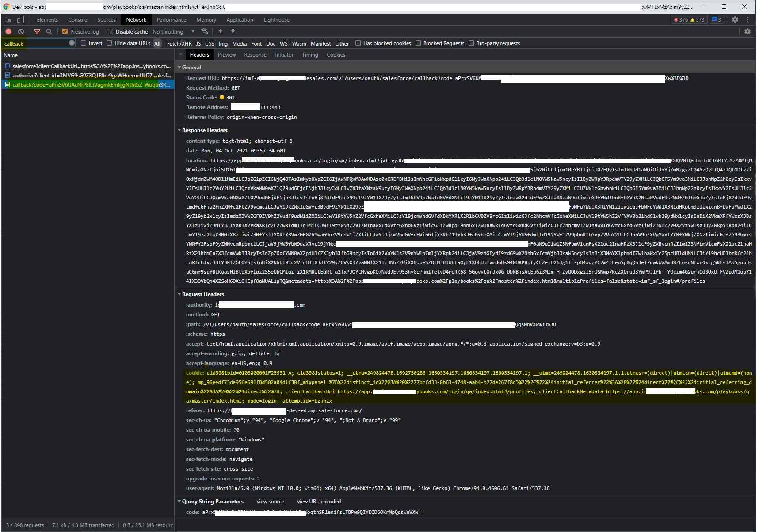Open network conditions wifi icon
The height and width of the screenshot is (532, 759).
[204, 32]
